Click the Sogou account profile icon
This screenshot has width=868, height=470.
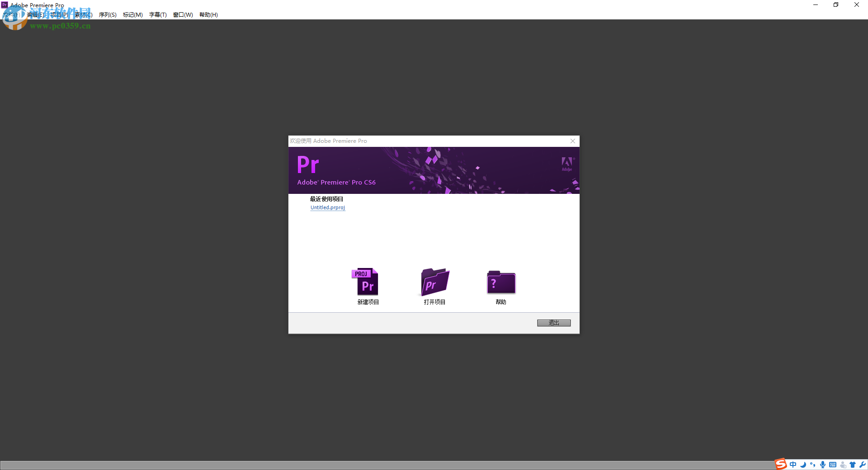click(843, 465)
